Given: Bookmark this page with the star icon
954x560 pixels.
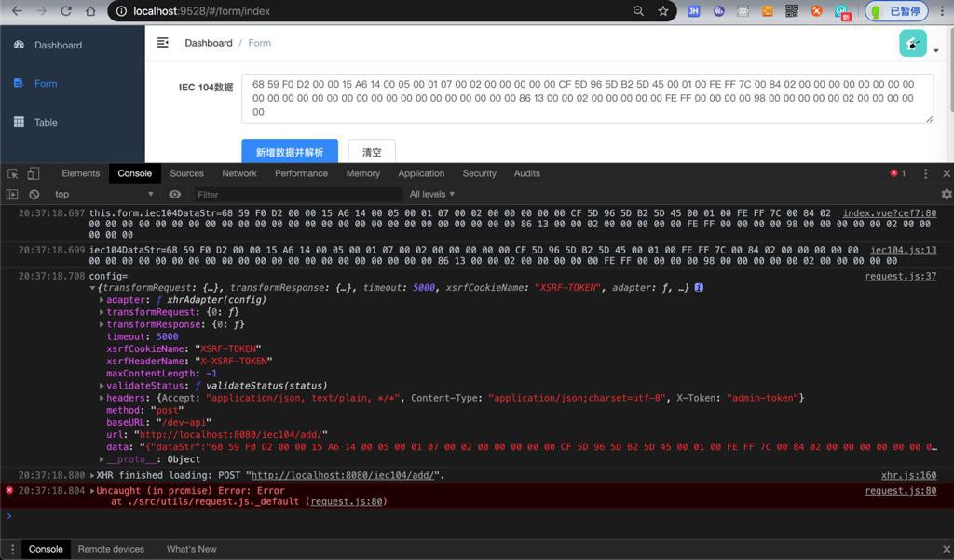Looking at the screenshot, I should [663, 11].
